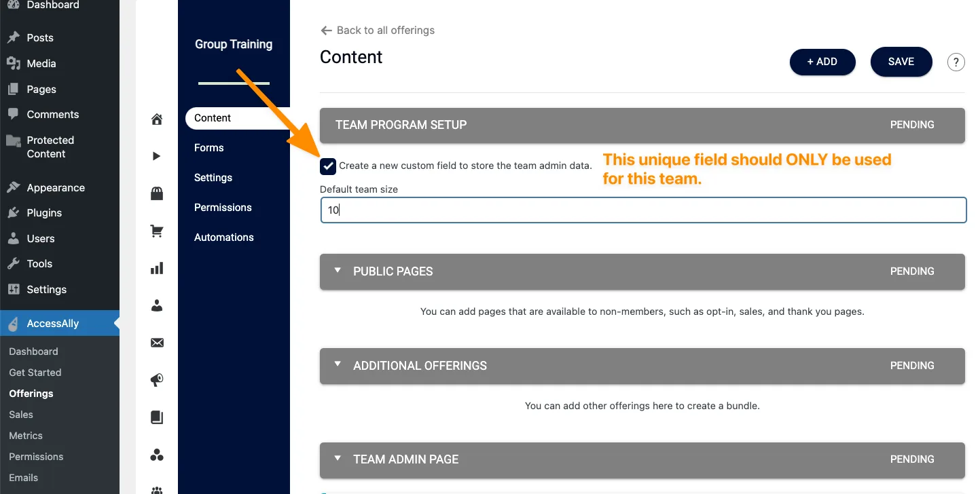The width and height of the screenshot is (980, 494).
Task: Click the Default team size input field
Action: point(642,210)
